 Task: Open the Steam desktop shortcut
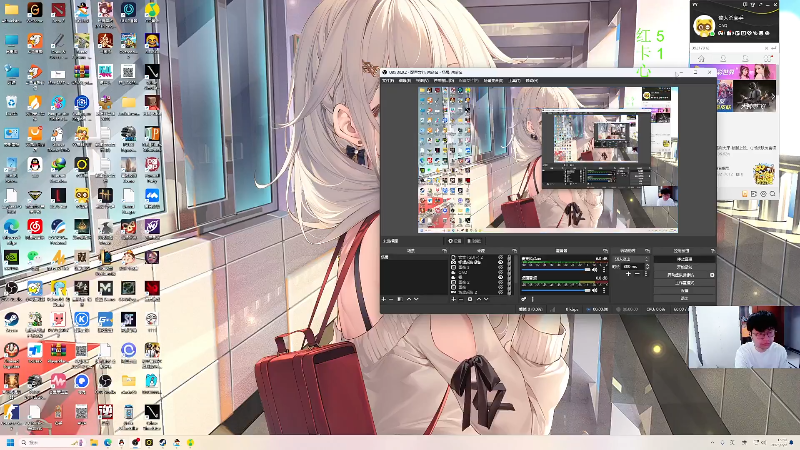[x=11, y=319]
